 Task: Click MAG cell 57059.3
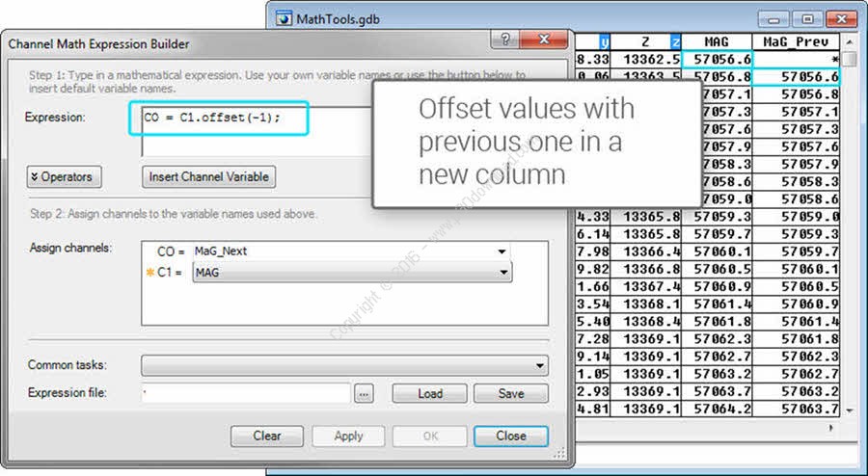coord(717,217)
